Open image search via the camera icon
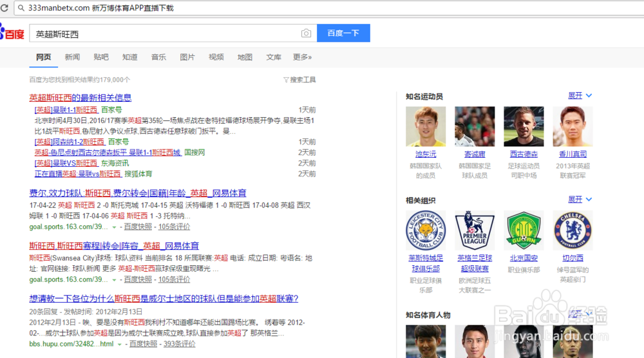The height and width of the screenshot is (358, 644). pos(306,33)
